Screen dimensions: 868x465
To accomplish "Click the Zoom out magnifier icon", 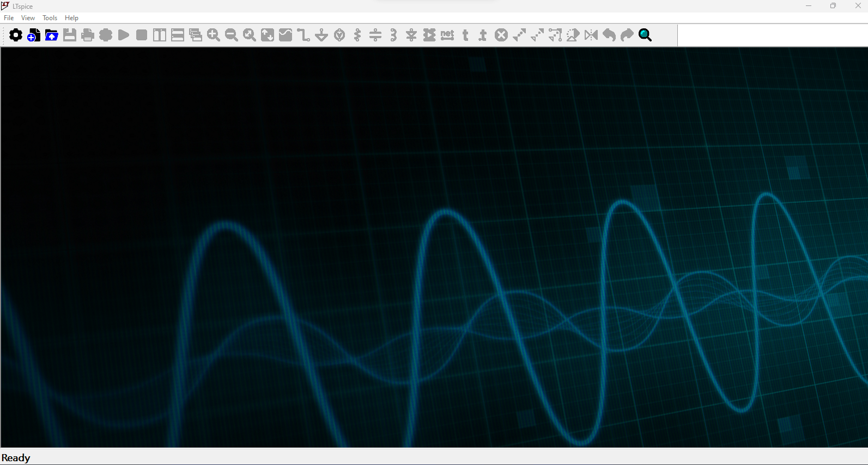I will click(232, 35).
